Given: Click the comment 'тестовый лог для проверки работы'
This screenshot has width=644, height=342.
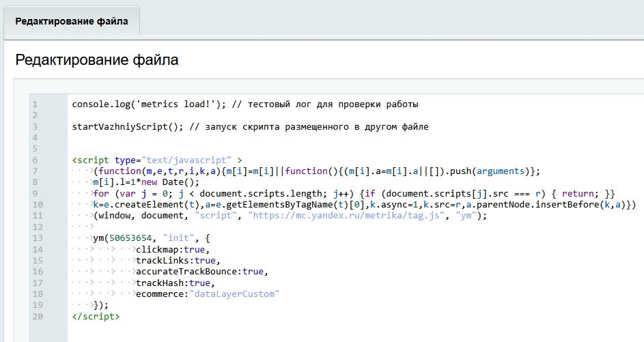Looking at the screenshot, I should click(333, 104).
